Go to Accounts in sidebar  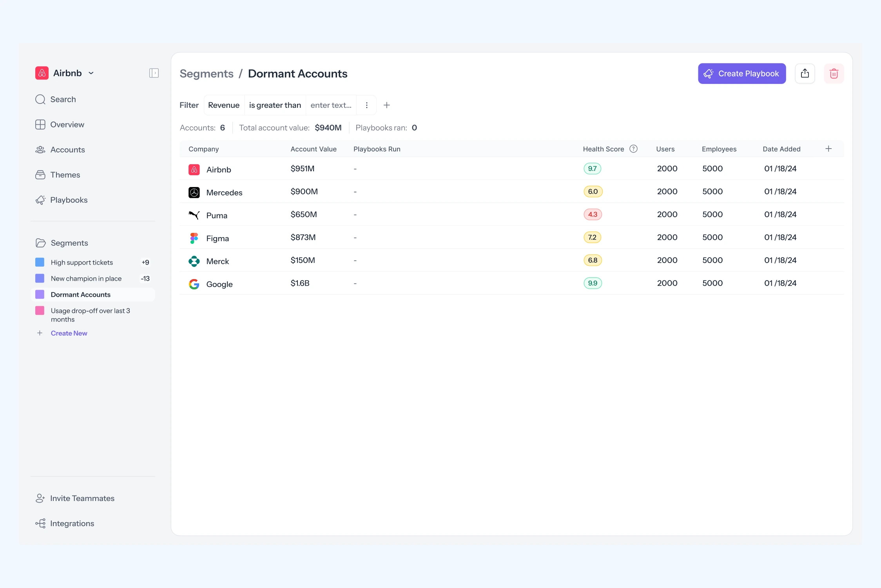pyautogui.click(x=67, y=150)
